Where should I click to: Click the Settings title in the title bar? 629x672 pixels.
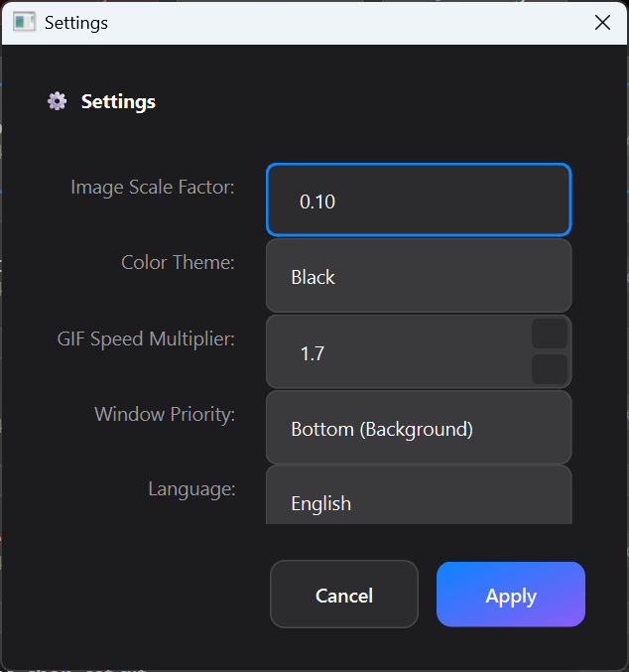coord(76,22)
